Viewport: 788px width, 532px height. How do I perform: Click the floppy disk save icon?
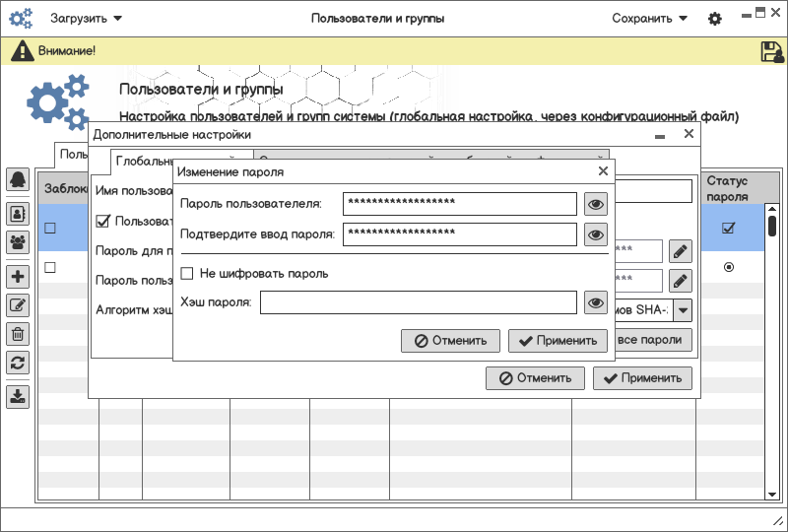coord(771,52)
